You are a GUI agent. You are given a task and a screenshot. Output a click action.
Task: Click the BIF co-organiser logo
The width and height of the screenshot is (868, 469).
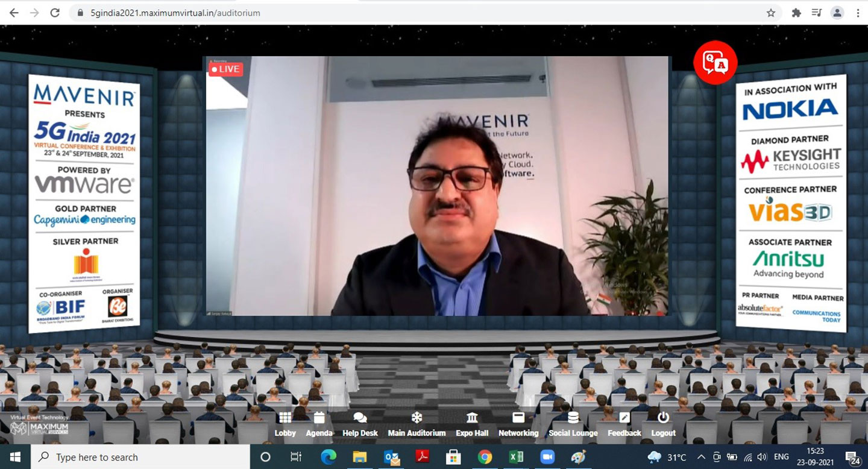click(x=60, y=309)
